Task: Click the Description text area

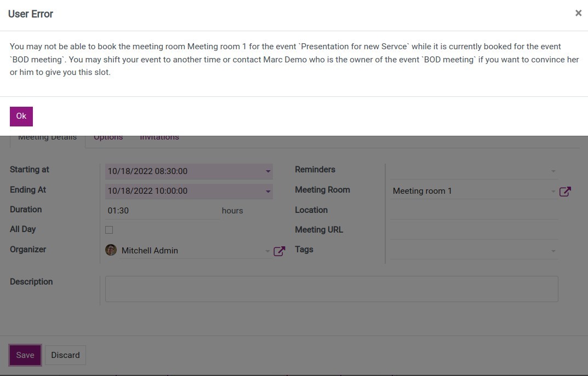Action: pos(332,288)
